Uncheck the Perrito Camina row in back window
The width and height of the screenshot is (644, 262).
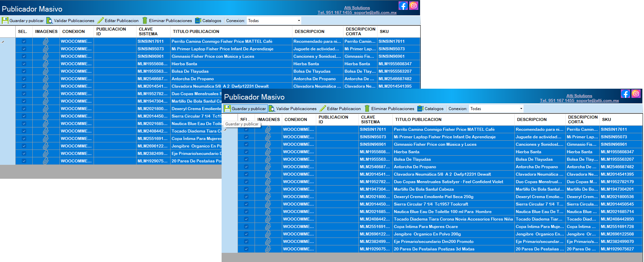pyautogui.click(x=24, y=41)
